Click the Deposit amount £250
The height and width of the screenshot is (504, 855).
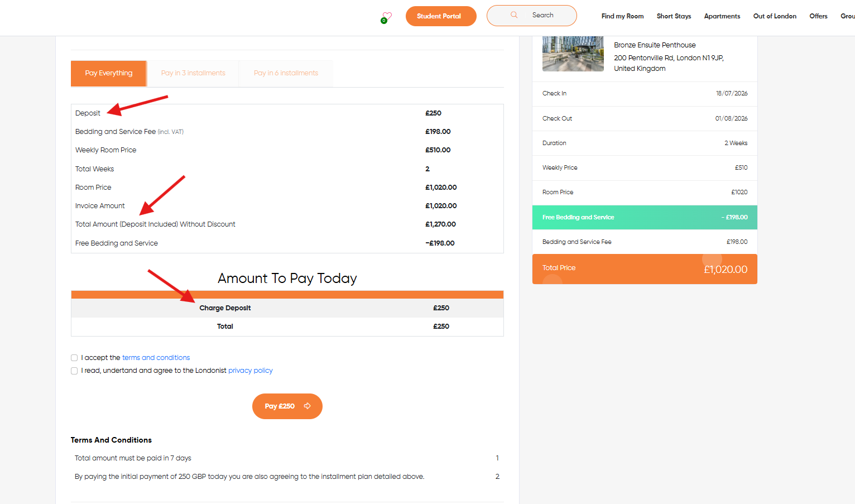tap(433, 113)
